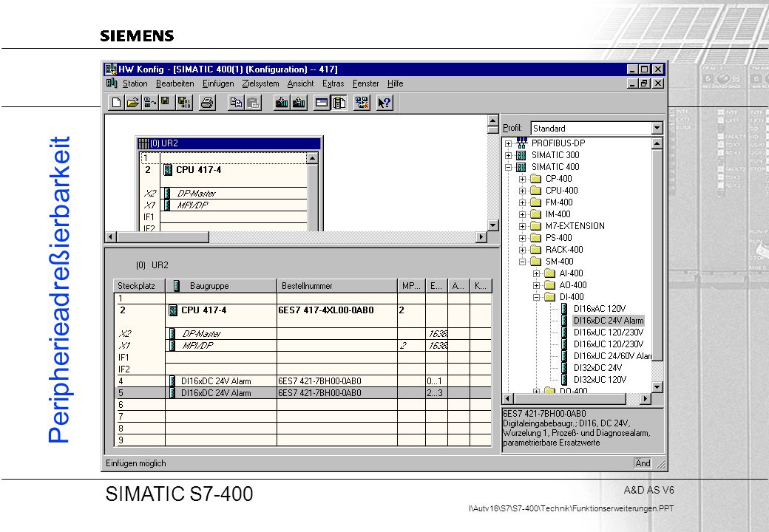Screen dimensions: 769x532
Task: Open the Zielsystem menu
Action: point(260,83)
